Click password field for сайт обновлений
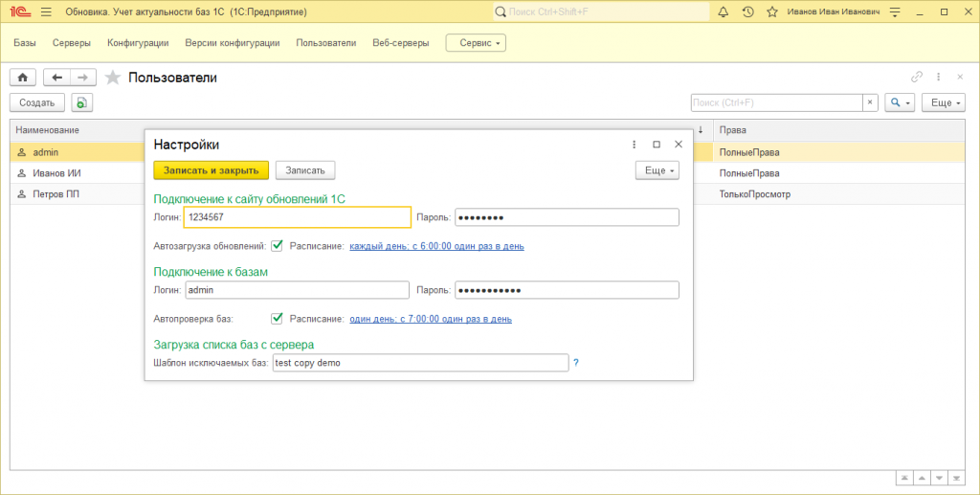Image resolution: width=980 pixels, height=495 pixels. (567, 217)
